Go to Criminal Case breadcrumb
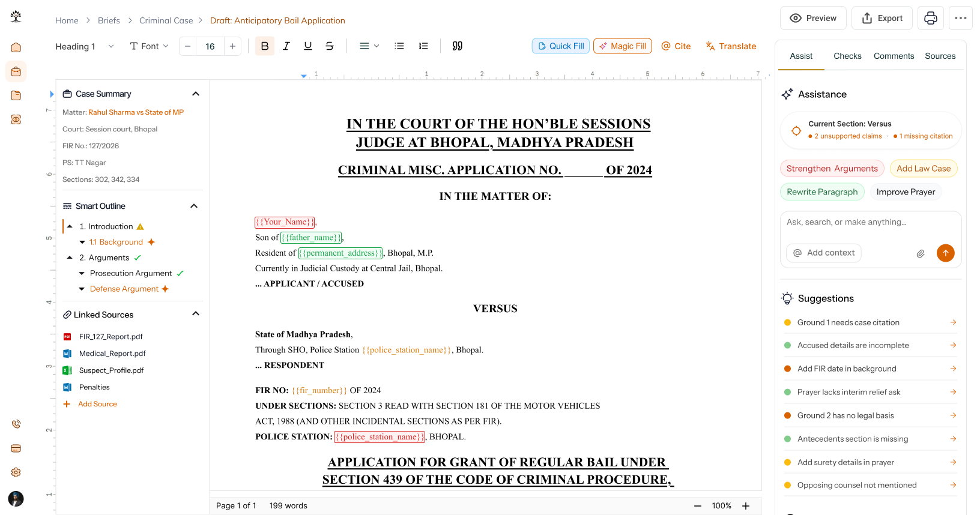 (166, 20)
